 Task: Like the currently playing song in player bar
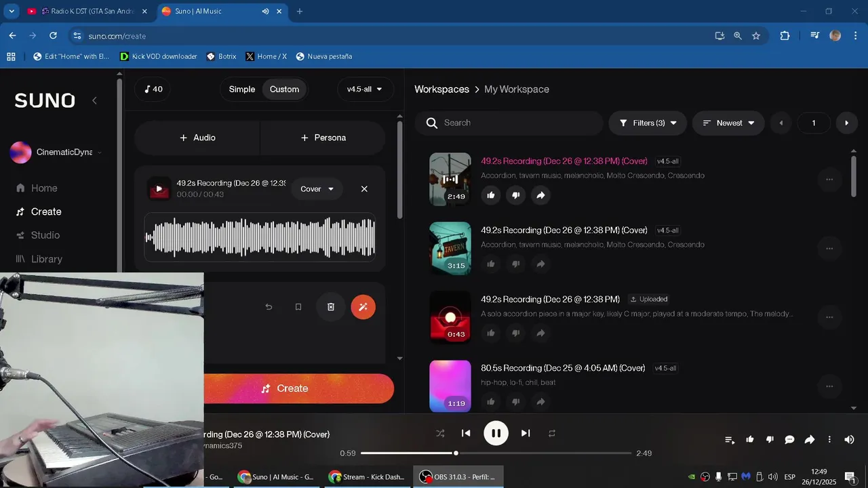pos(750,439)
